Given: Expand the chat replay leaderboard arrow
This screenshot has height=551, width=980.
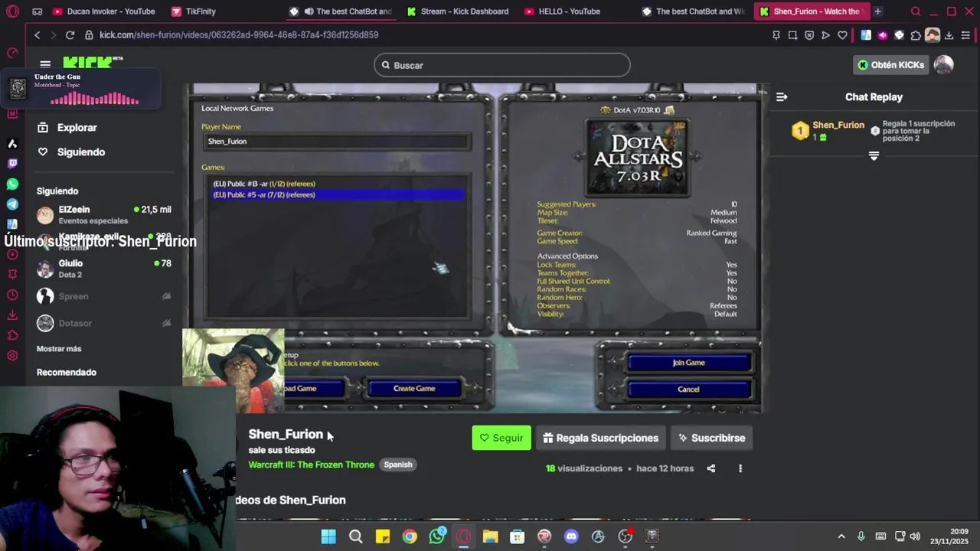Looking at the screenshot, I should tap(874, 156).
